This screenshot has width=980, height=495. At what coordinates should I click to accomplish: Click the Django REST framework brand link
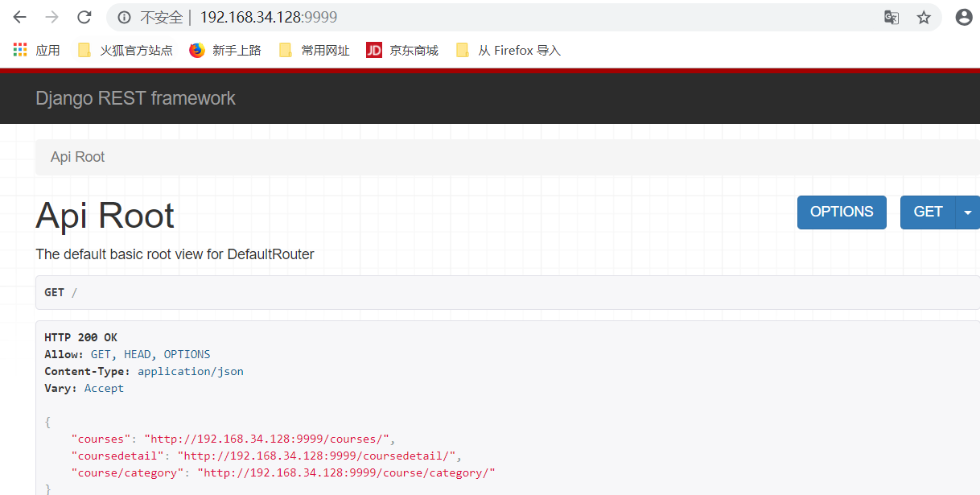pos(135,98)
